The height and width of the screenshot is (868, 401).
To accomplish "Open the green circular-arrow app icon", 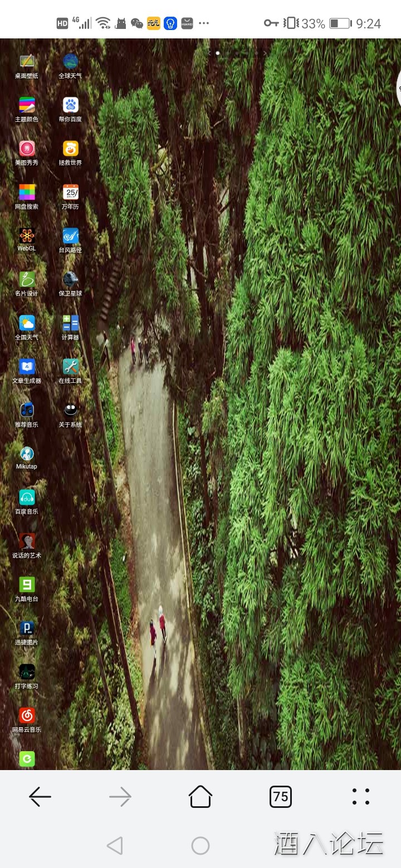I will pos(27,759).
